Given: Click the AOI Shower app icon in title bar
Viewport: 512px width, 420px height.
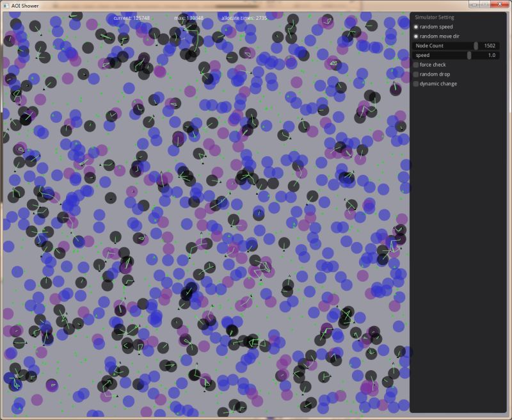Looking at the screenshot, I should click(x=6, y=5).
